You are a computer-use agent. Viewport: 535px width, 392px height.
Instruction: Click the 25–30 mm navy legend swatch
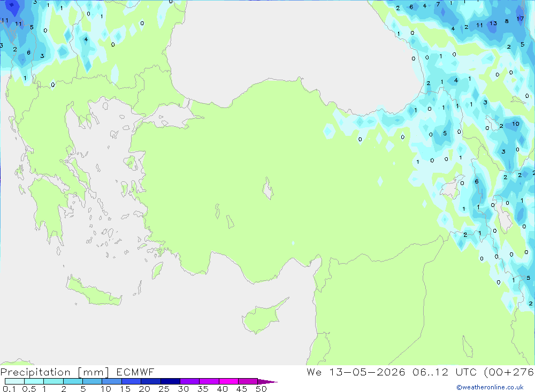click(170, 381)
